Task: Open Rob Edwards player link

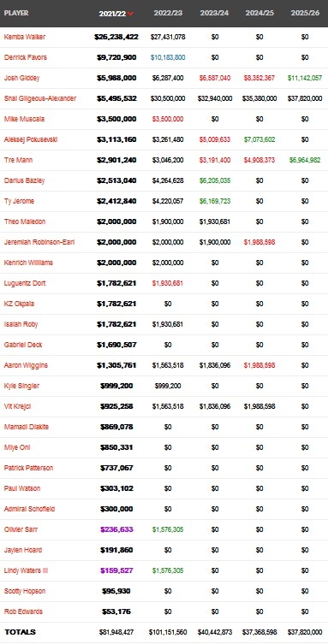Action: (x=23, y=612)
